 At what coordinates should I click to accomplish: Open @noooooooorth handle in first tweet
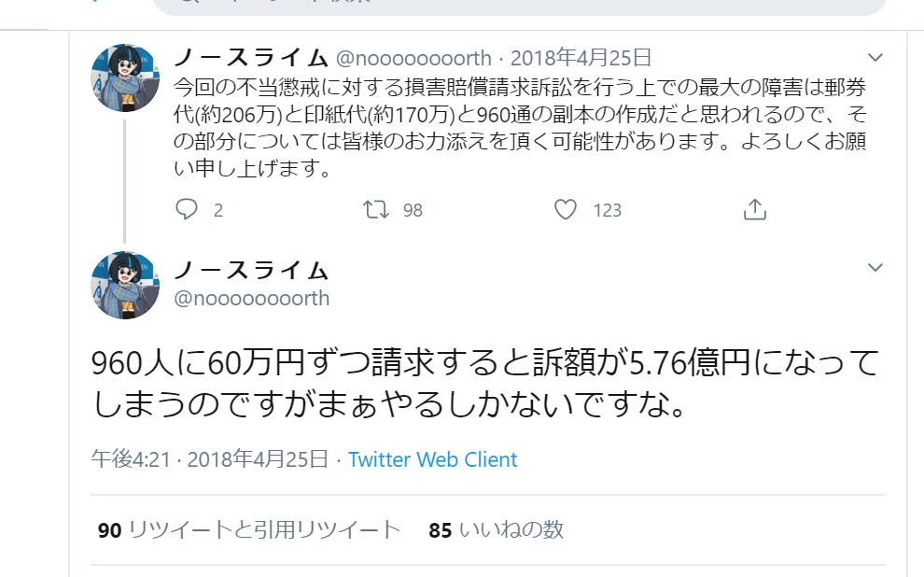pos(413,58)
